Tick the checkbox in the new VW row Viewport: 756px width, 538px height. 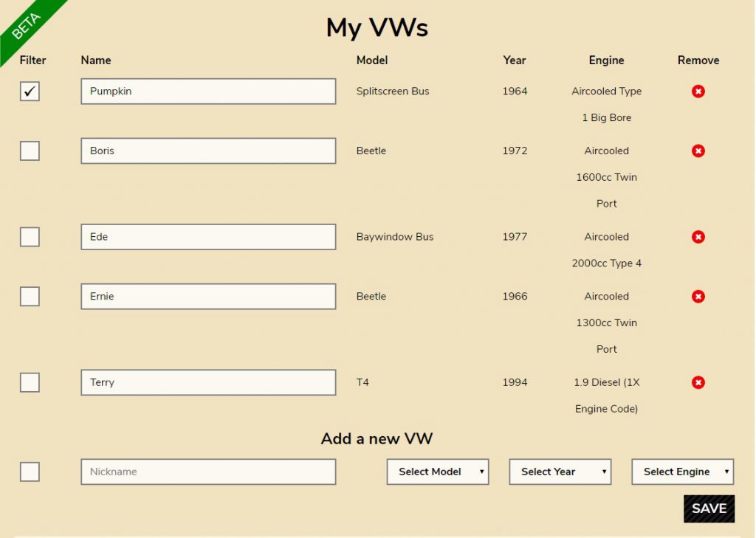(x=30, y=472)
